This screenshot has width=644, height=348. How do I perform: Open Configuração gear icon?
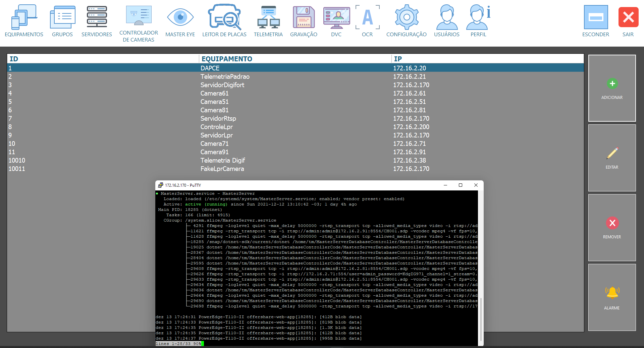tap(407, 20)
